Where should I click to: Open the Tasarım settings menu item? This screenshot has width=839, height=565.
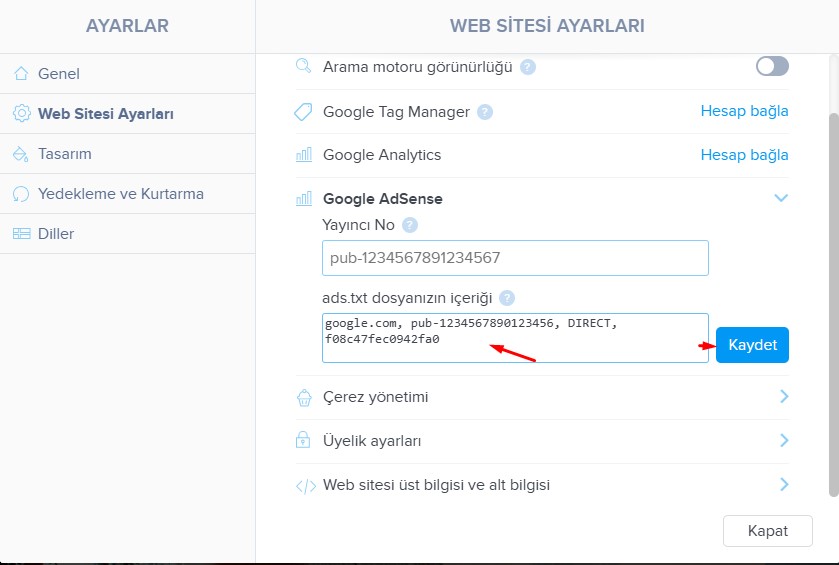click(64, 154)
